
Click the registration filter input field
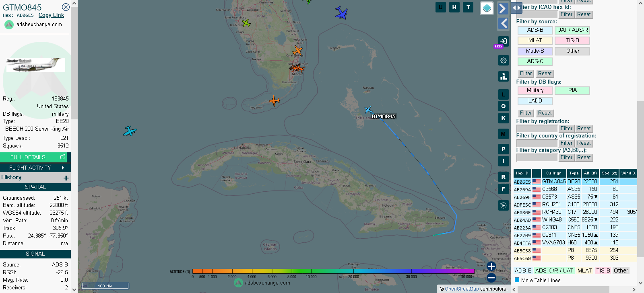coord(537,129)
